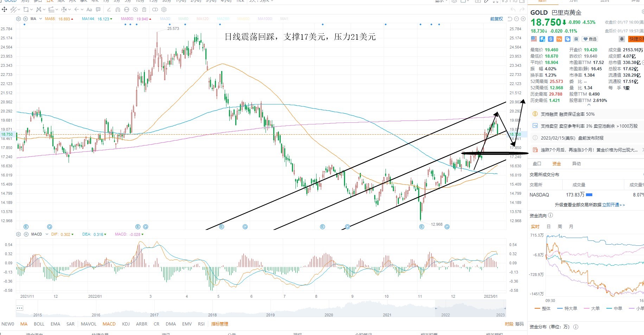Open MACD indicator dropdown chevron
Image resolution: width=644 pixels, height=335 pixels.
point(47,234)
